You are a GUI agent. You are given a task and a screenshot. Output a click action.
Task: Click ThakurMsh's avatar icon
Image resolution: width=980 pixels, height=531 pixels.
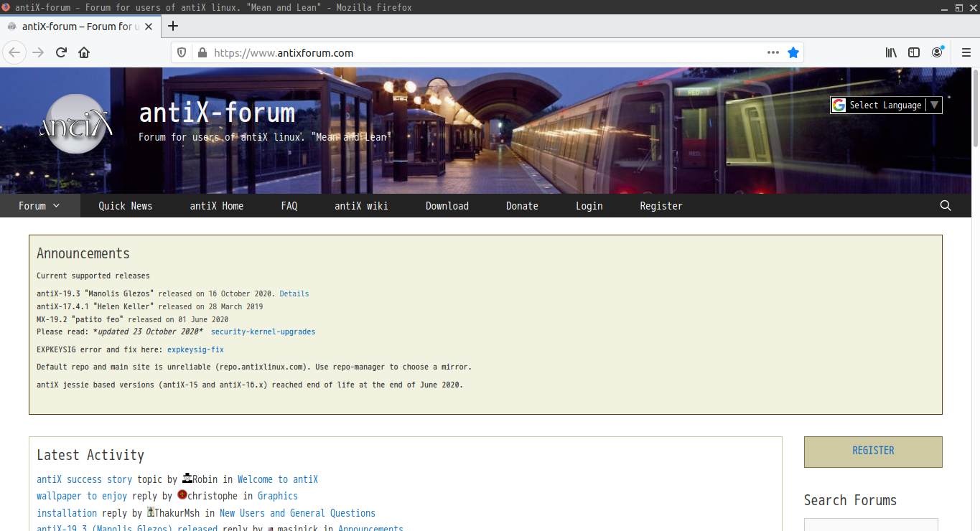point(151,512)
